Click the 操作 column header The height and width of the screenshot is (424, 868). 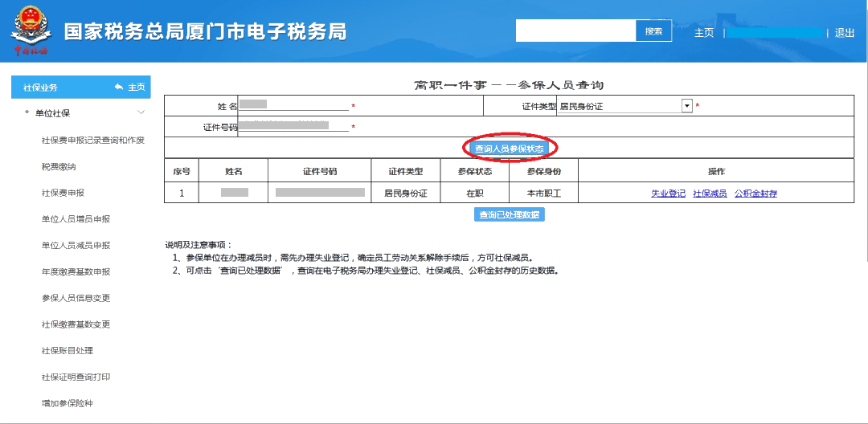click(716, 171)
